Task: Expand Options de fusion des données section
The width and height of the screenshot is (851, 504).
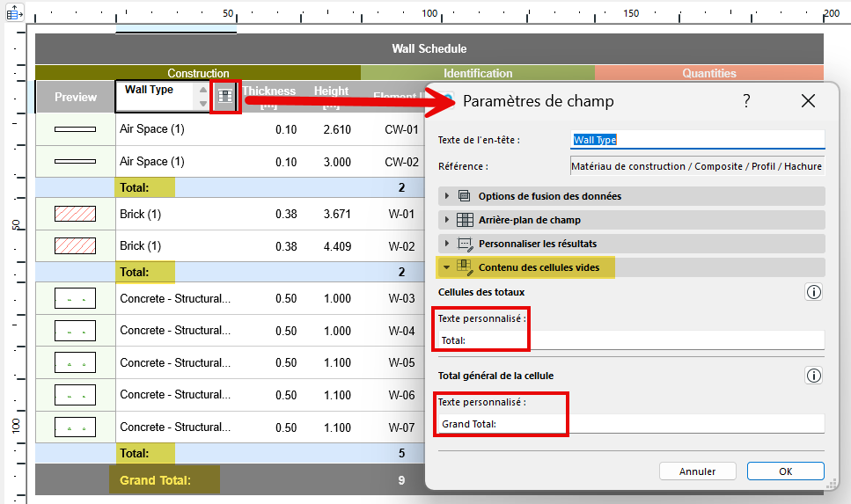Action: [x=447, y=196]
